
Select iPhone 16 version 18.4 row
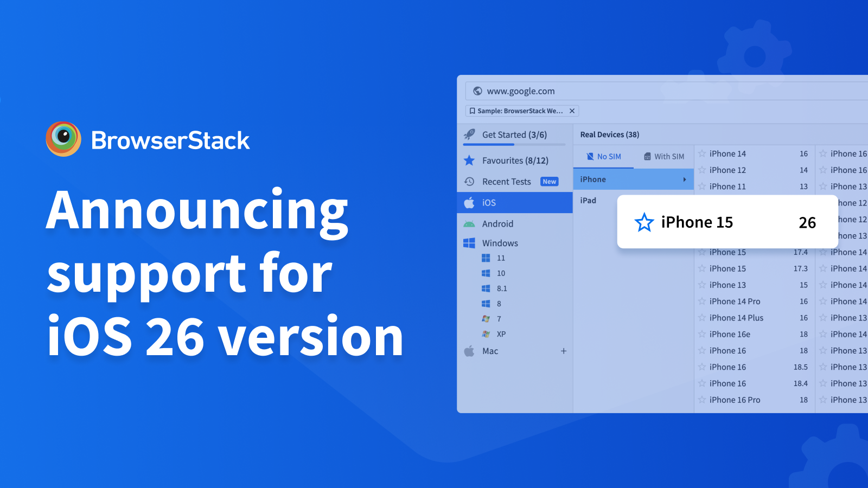754,383
